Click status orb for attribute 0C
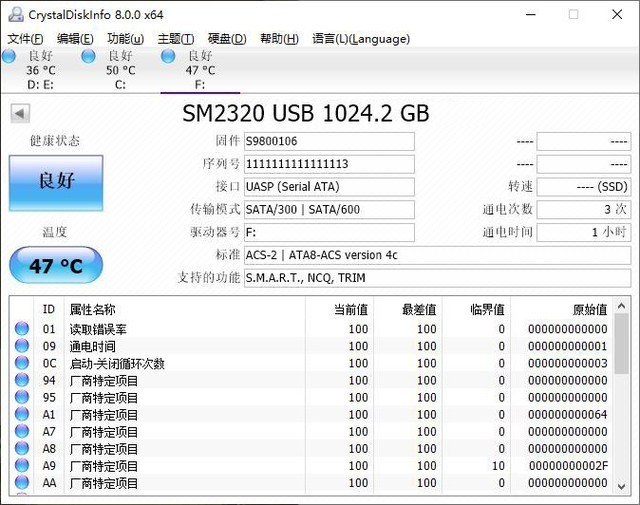Viewport: 640px width, 505px height. tap(22, 363)
